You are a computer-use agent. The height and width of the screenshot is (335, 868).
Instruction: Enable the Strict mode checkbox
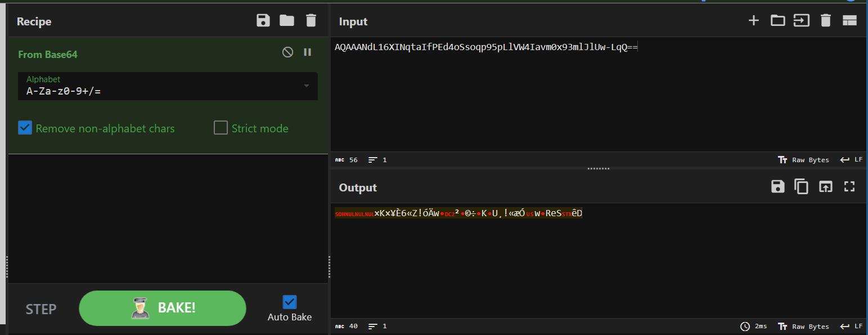coord(221,128)
